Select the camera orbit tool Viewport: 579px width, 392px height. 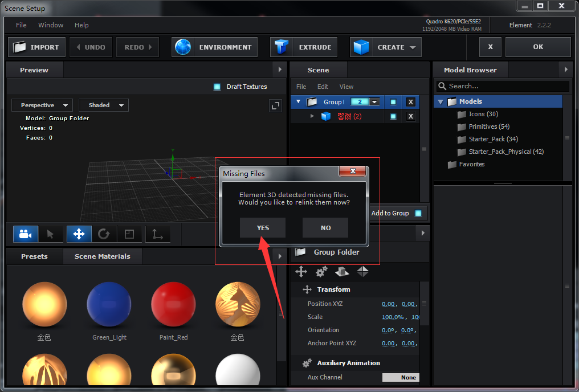(x=26, y=234)
